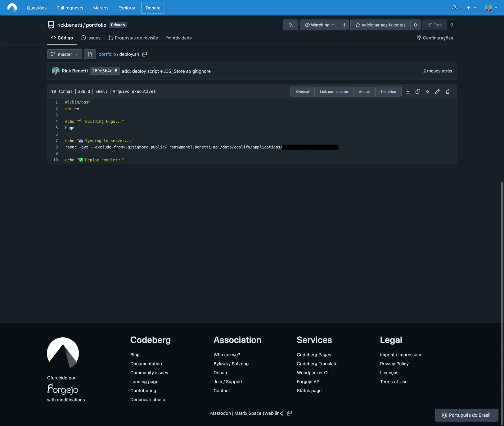Edit the file with pencil icon

click(437, 92)
